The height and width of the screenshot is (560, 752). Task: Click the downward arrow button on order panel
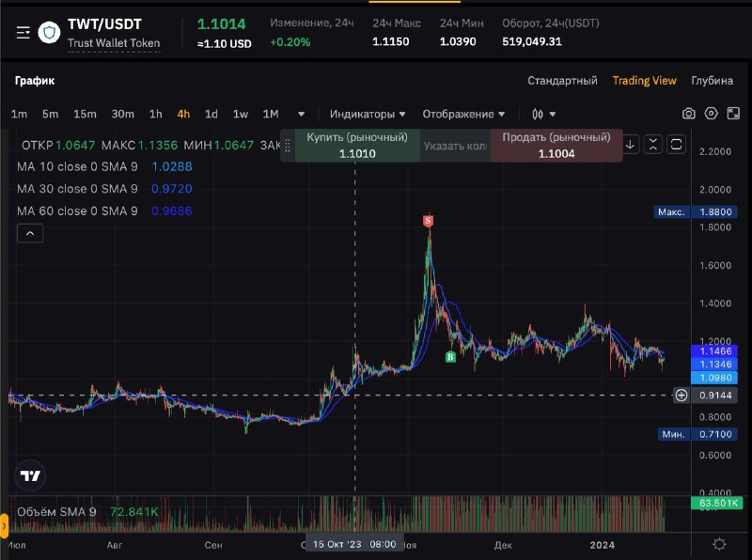click(x=630, y=145)
